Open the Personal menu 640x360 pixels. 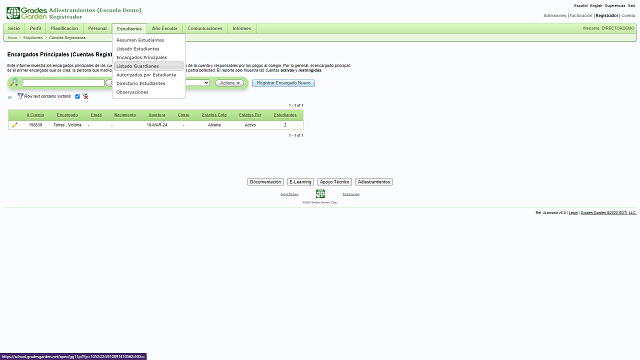(97, 28)
